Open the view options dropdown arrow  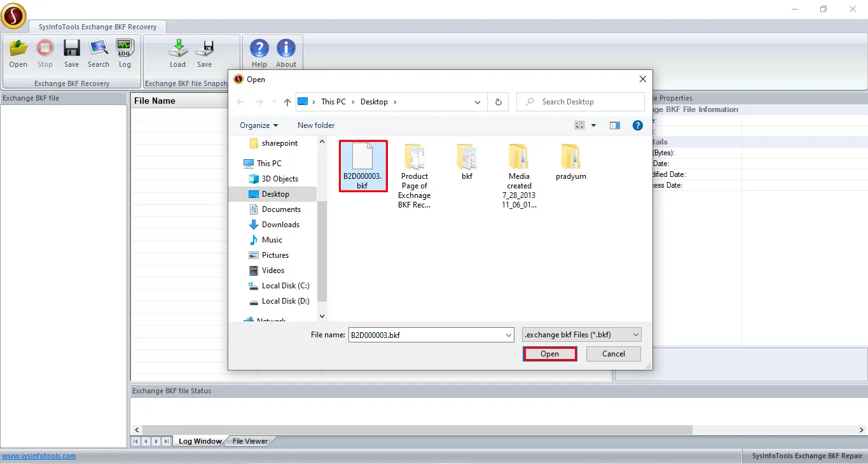(594, 125)
